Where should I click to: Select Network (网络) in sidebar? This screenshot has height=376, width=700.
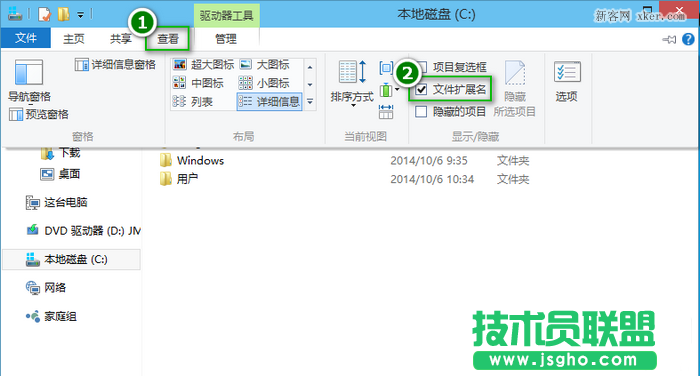[x=46, y=288]
